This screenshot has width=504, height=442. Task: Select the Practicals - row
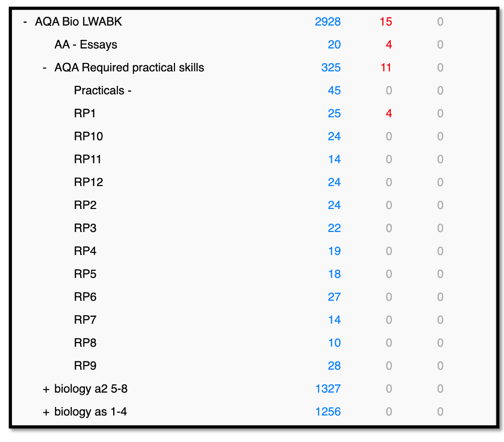tap(102, 91)
